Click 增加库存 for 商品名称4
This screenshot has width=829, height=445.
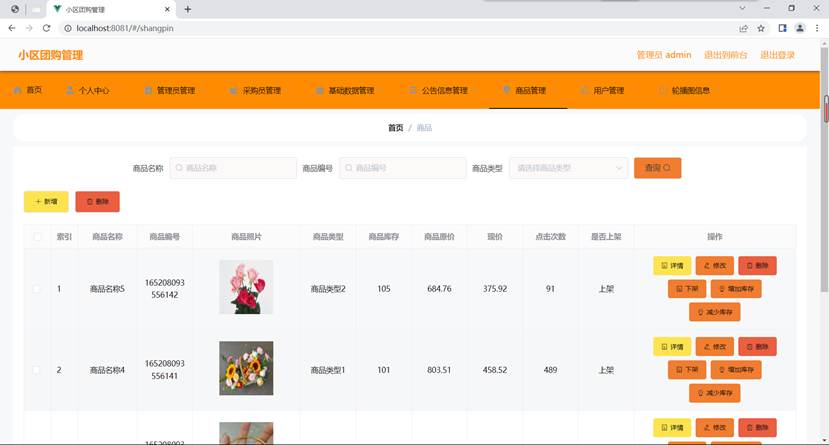[736, 370]
